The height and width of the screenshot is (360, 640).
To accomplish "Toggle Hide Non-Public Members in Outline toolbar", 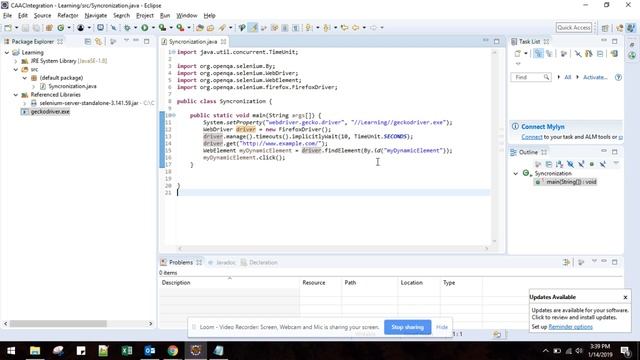I will [x=591, y=164].
